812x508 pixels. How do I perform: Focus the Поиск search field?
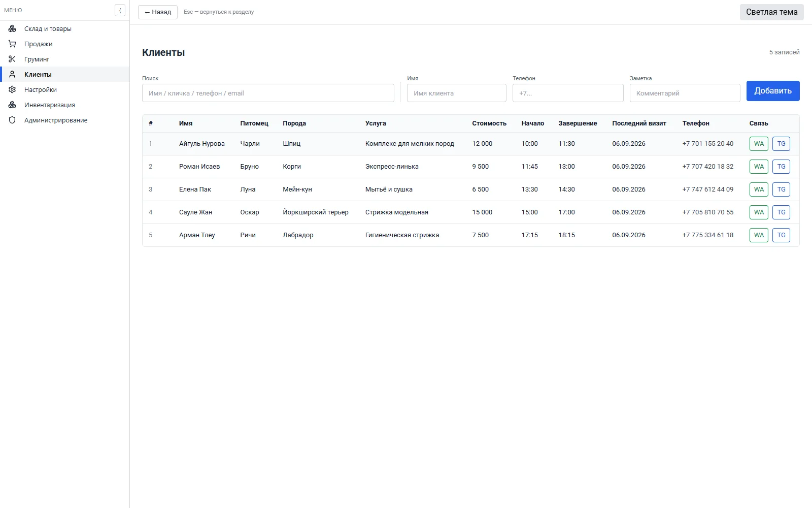[268, 93]
